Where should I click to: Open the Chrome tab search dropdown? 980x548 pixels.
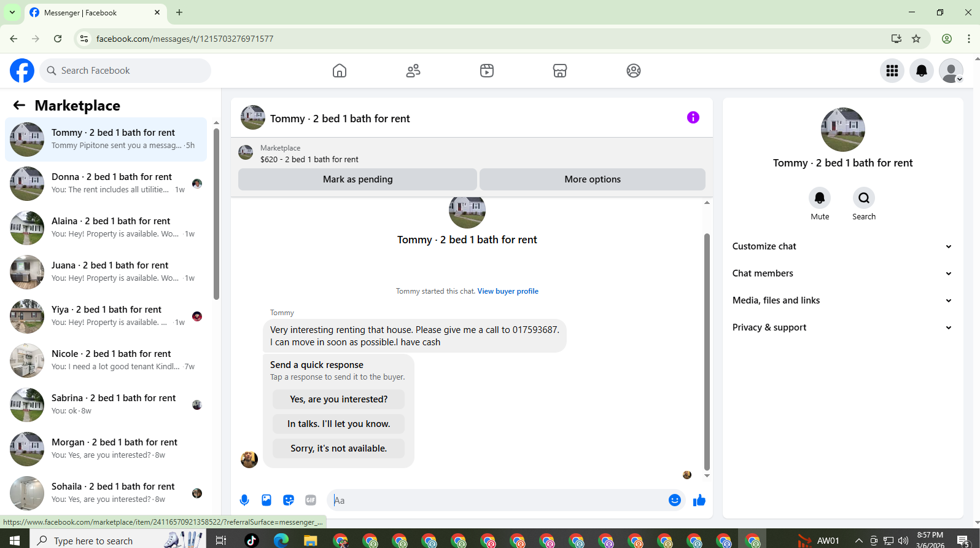point(12,12)
